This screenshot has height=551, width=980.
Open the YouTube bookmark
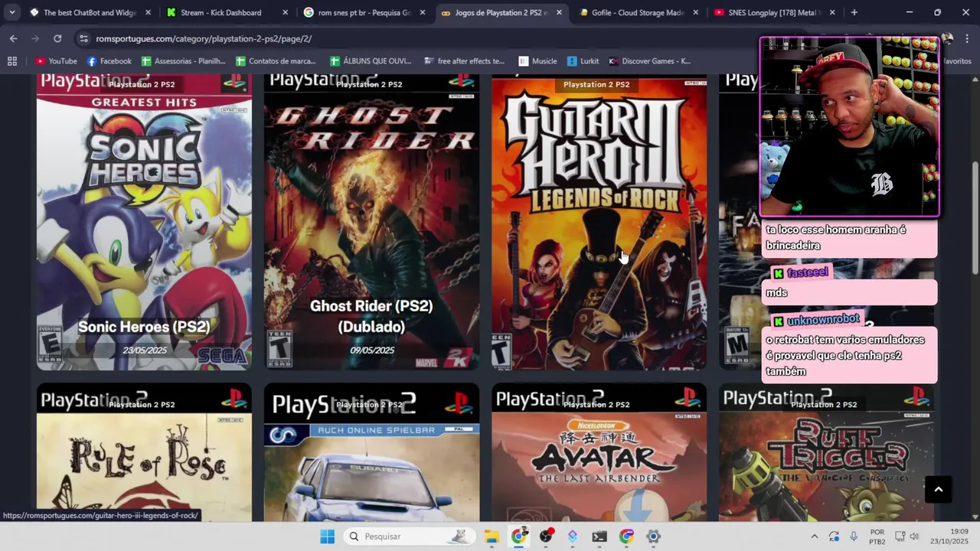click(x=56, y=61)
